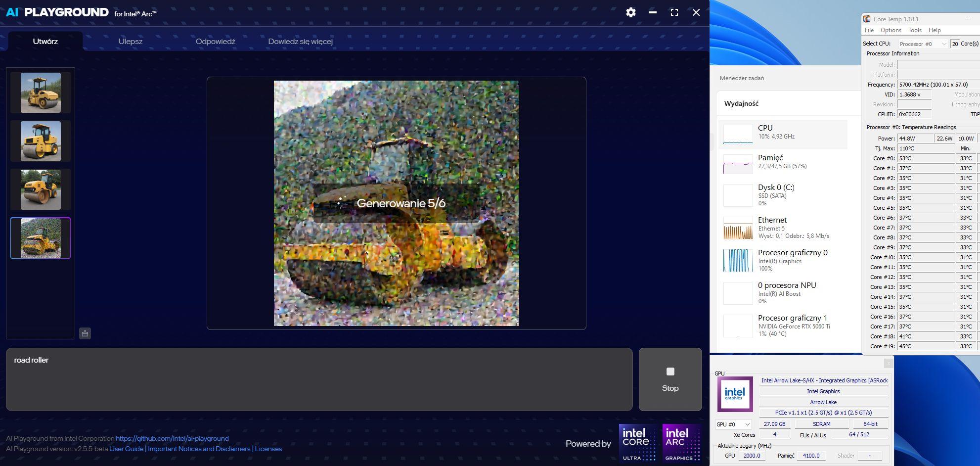Click the GPU clock value 2000.0
Screen dimensions: 980x466
click(x=752, y=456)
